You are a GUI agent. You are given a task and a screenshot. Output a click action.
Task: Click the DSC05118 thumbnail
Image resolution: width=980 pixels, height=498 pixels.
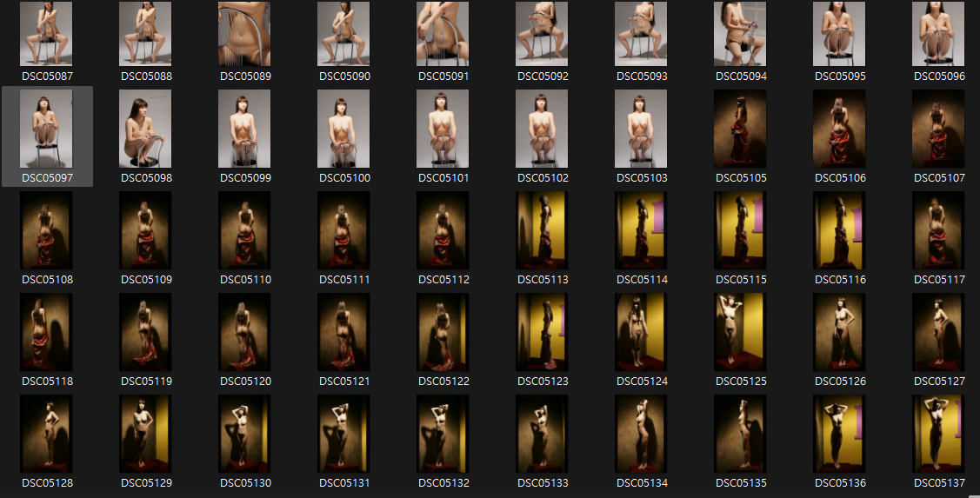(x=47, y=332)
